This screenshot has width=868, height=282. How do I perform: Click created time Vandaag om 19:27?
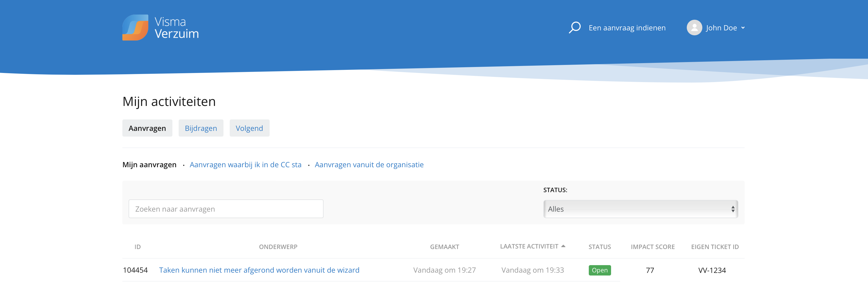coord(444,270)
